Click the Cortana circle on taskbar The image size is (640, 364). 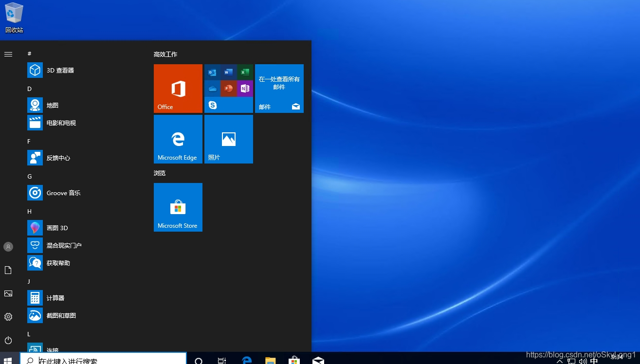(199, 361)
